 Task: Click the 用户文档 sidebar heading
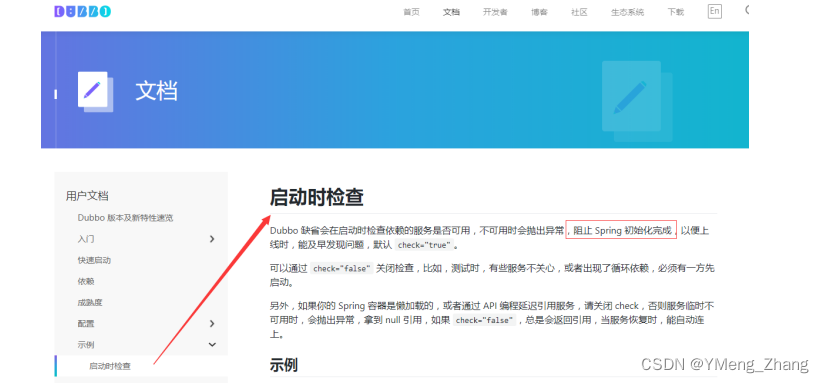click(x=87, y=196)
